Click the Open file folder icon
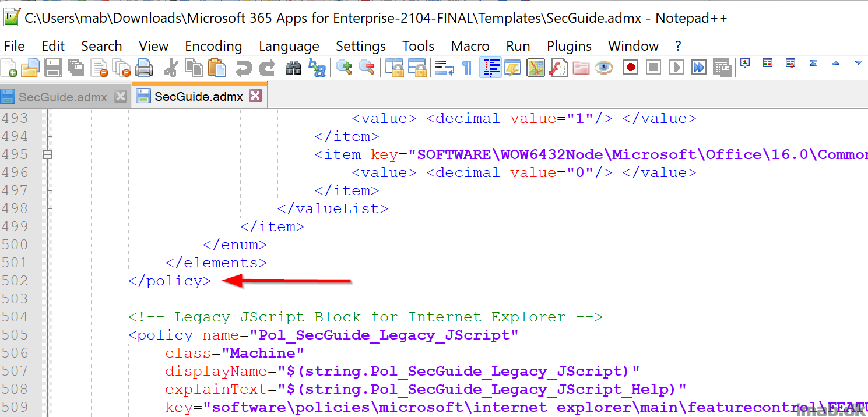The width and height of the screenshot is (868, 417). [30, 68]
